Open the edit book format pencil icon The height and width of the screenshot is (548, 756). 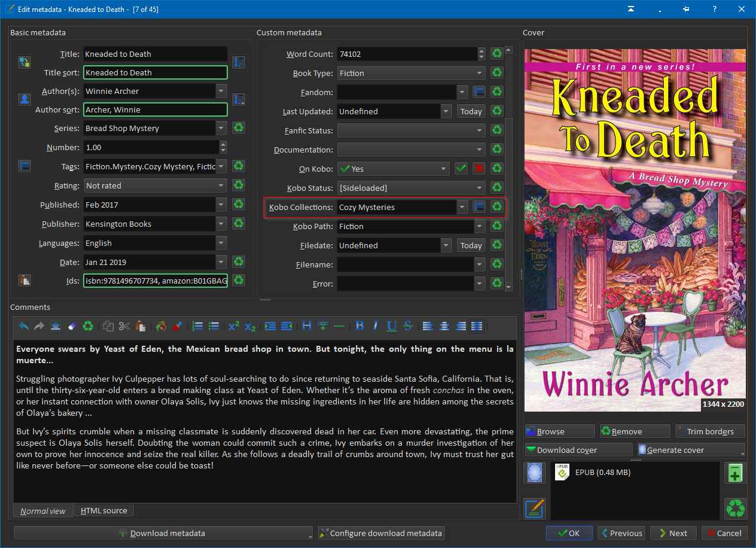pos(534,509)
